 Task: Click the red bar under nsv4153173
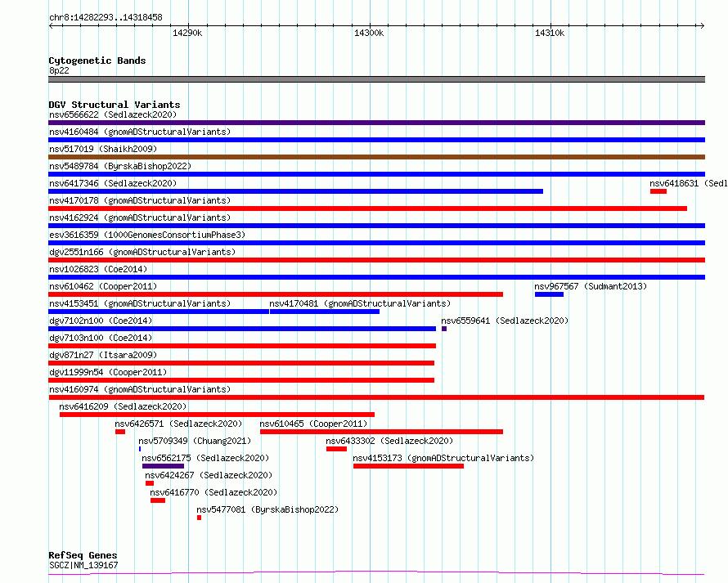(408, 466)
